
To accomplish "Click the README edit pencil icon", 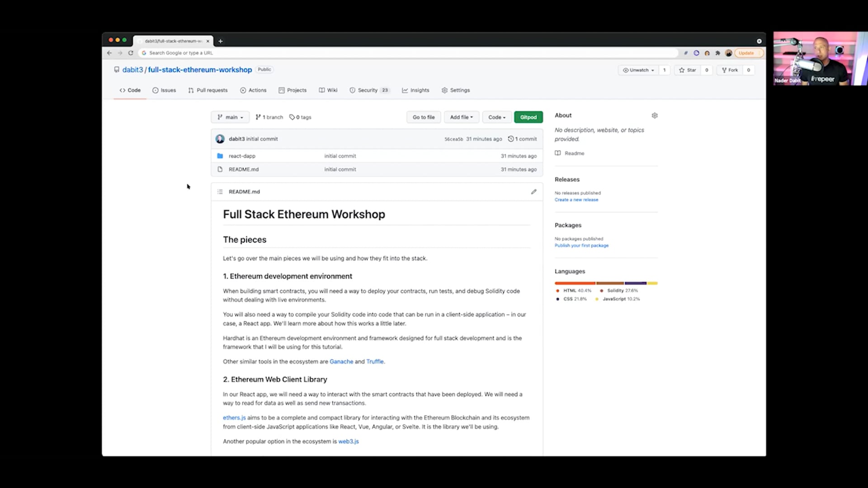I will click(533, 192).
